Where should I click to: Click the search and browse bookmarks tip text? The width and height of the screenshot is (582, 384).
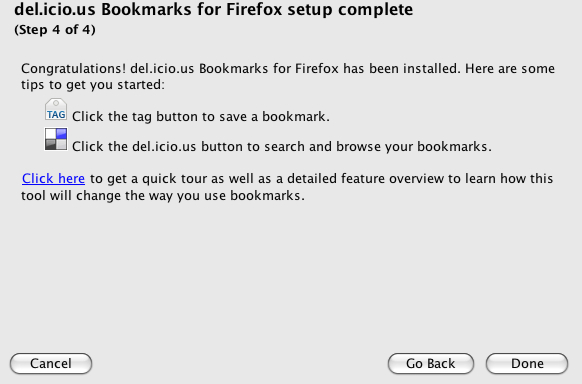point(282,147)
